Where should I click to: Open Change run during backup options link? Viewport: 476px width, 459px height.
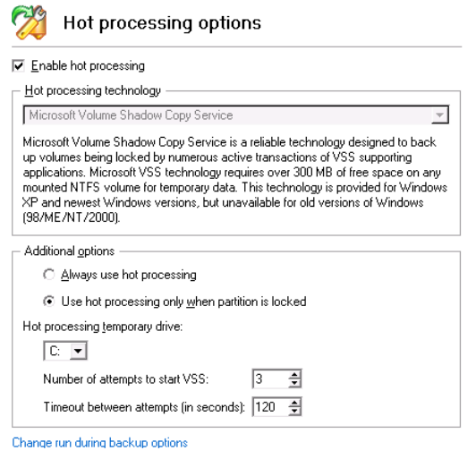point(100,443)
